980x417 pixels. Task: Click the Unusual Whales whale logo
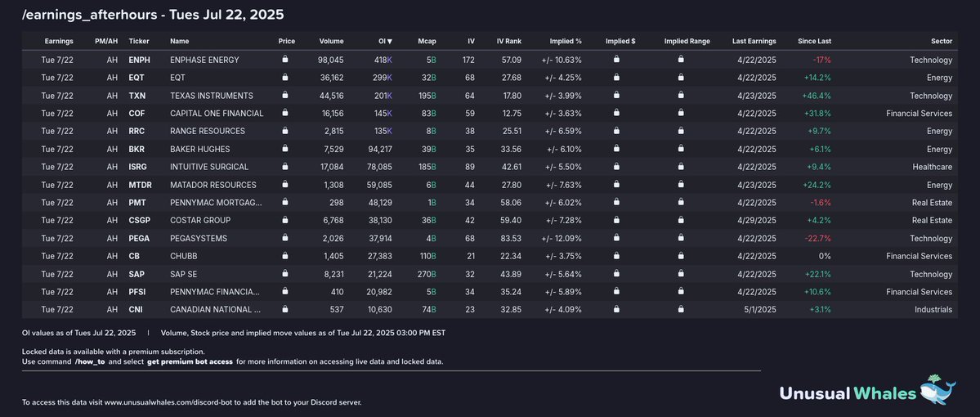(939, 391)
